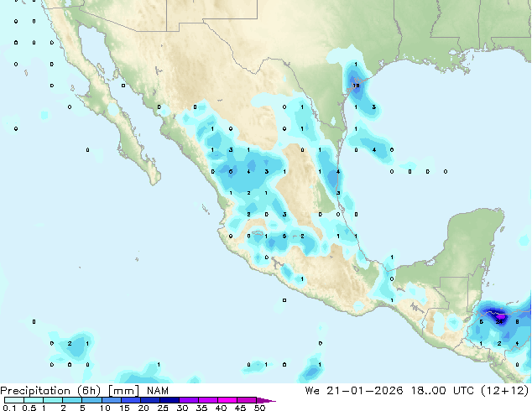Click the '24' precipitation value in Central America
The height and width of the screenshot is (411, 532).
coord(499,321)
